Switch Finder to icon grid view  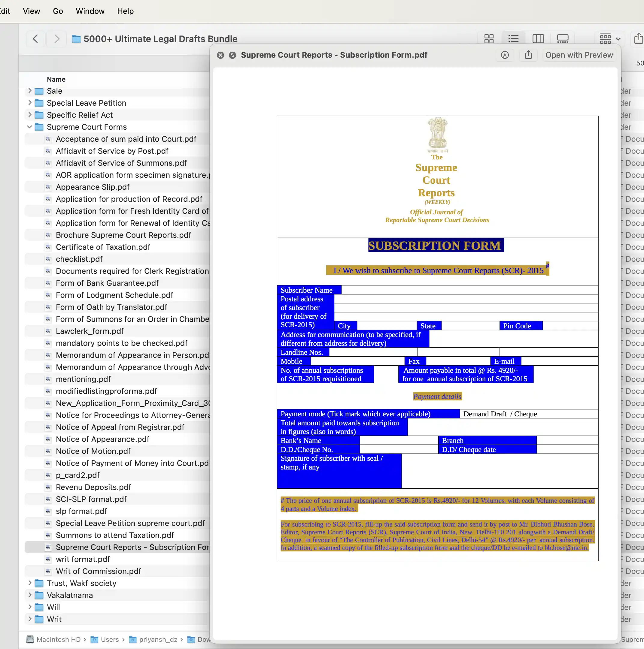489,39
